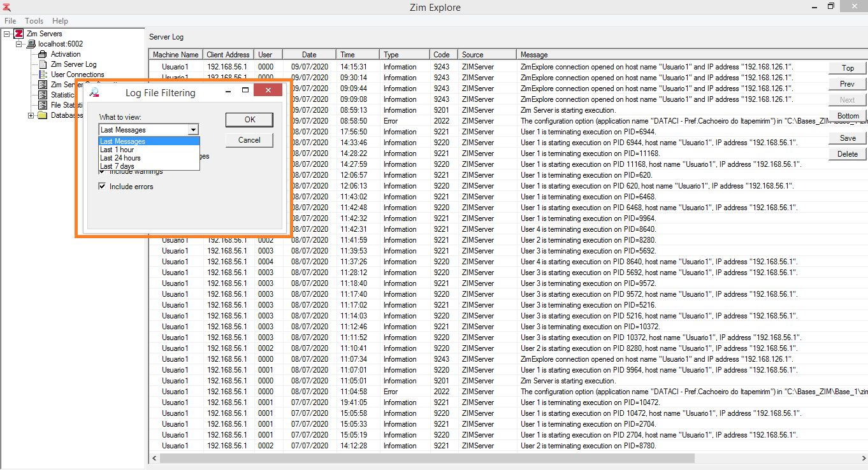The height and width of the screenshot is (470, 868).
Task: Click the Type column header
Action: 405,55
